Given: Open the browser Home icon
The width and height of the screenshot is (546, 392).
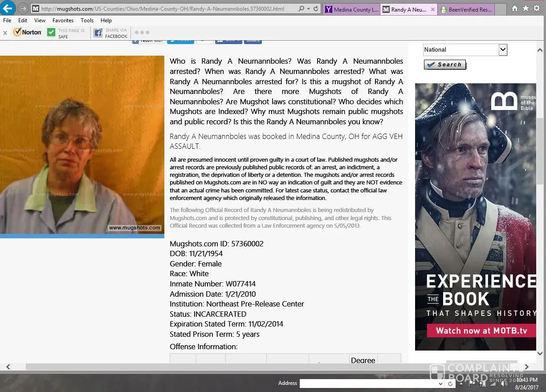Looking at the screenshot, I should pos(515,8).
